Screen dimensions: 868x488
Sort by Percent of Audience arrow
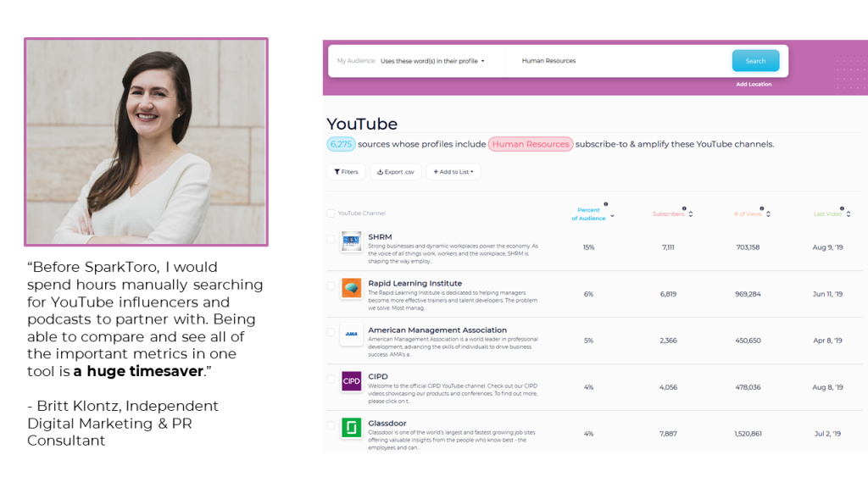coord(612,216)
